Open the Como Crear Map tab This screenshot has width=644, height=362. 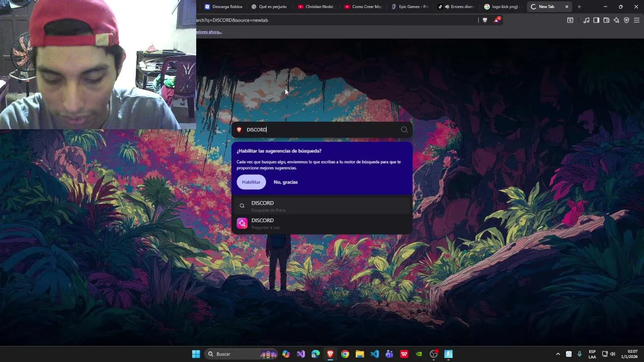(x=363, y=7)
